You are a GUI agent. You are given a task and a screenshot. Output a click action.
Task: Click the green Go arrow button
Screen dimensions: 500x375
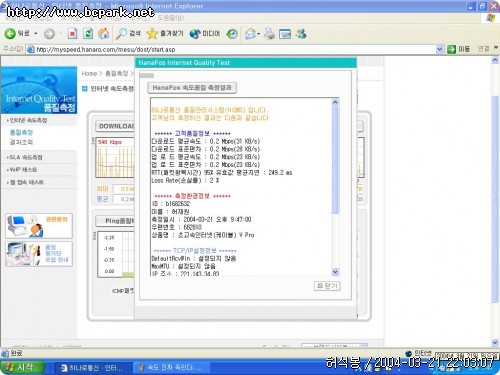point(451,49)
